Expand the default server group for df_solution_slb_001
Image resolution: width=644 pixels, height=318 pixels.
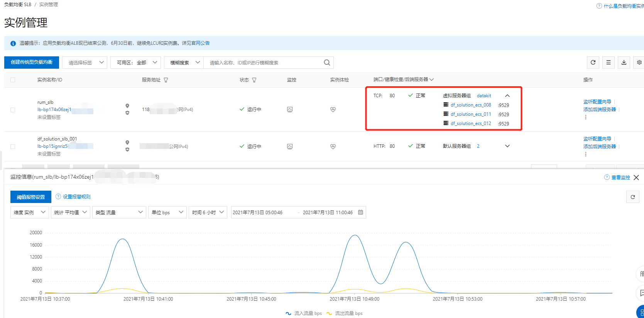(507, 146)
